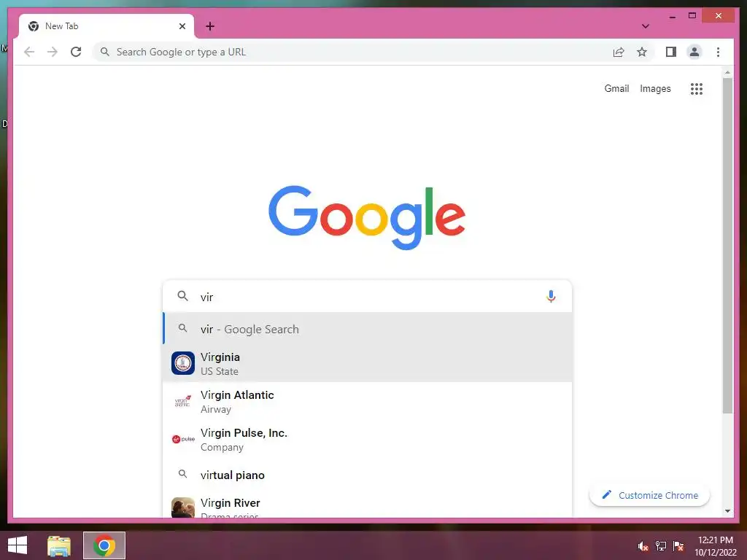Click the magnifier icon in Google search box
Viewport: 747px width, 560px height.
[182, 296]
